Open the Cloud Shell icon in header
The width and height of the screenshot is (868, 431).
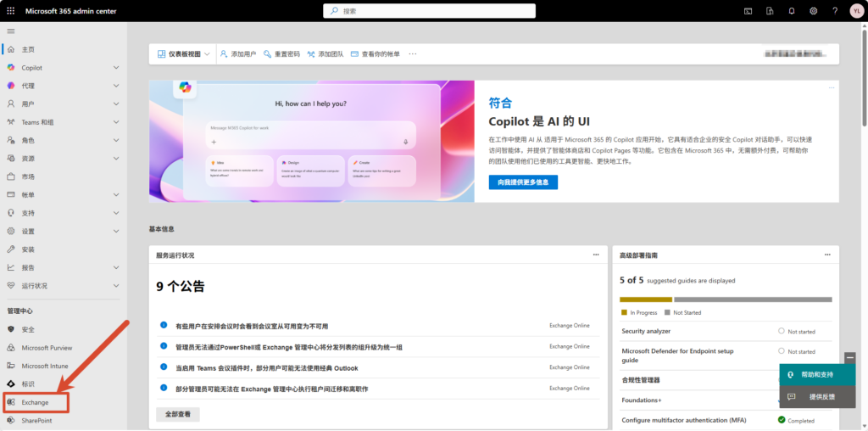[748, 11]
